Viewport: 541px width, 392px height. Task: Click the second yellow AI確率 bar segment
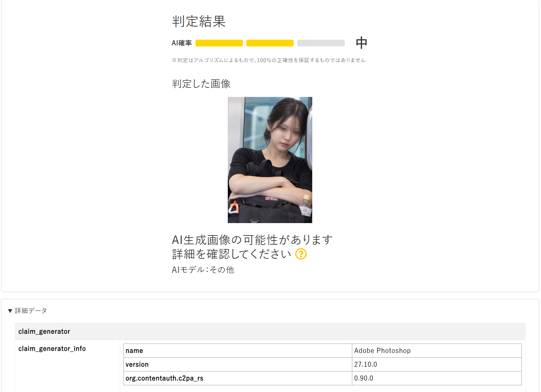(270, 43)
